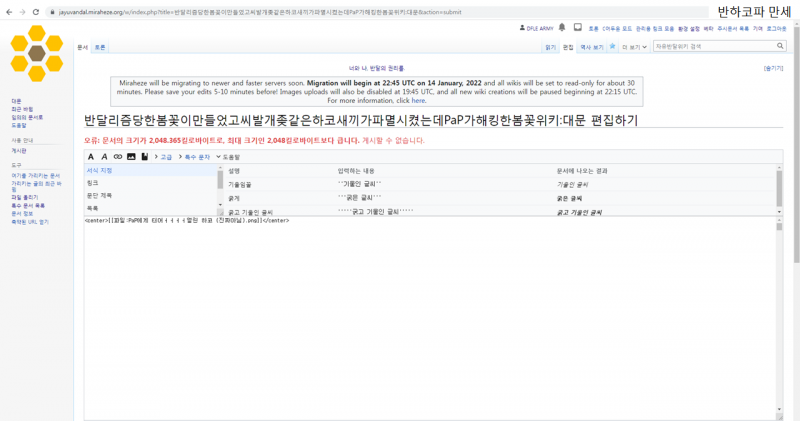
Task: Select 서식 지정 help category
Action: coord(152,170)
